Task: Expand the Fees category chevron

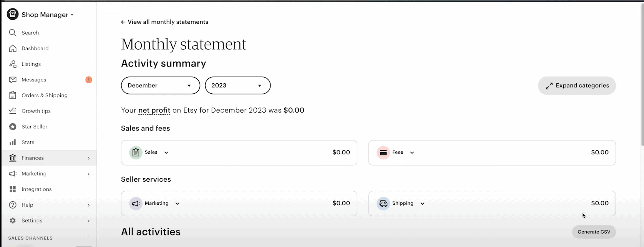Action: tap(412, 153)
